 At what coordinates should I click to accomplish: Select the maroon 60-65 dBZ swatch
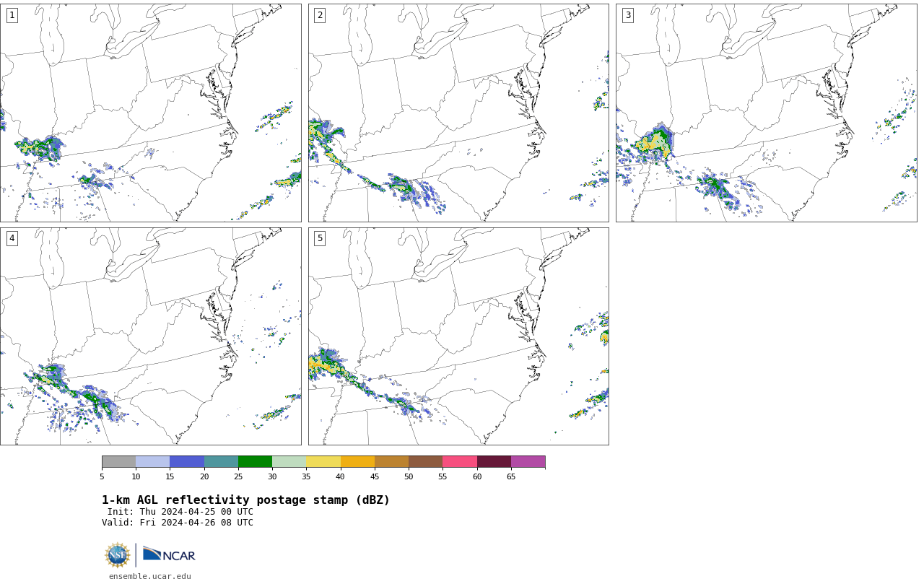(494, 462)
